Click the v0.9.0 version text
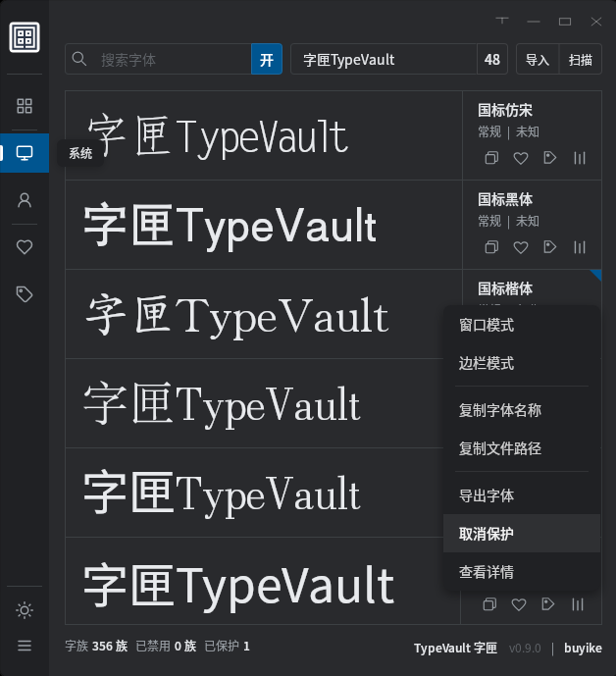 pyautogui.click(x=525, y=648)
